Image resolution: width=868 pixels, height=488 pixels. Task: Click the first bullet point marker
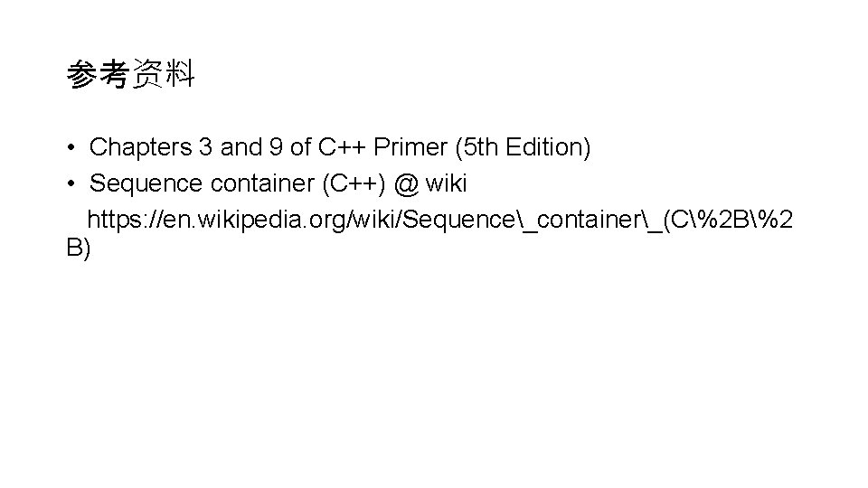pyautogui.click(x=71, y=146)
